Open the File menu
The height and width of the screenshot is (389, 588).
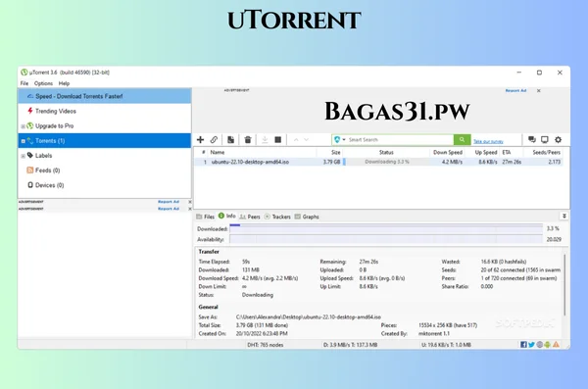[x=24, y=83]
